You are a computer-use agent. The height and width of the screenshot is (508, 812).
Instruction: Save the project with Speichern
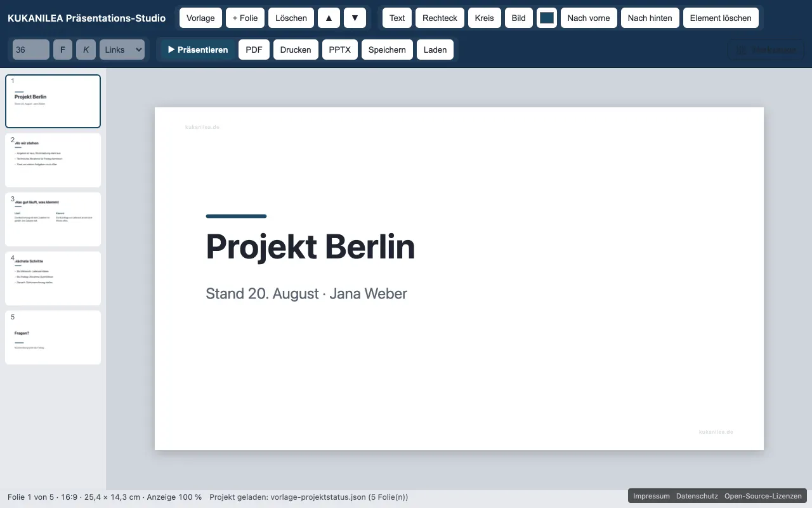click(x=387, y=50)
